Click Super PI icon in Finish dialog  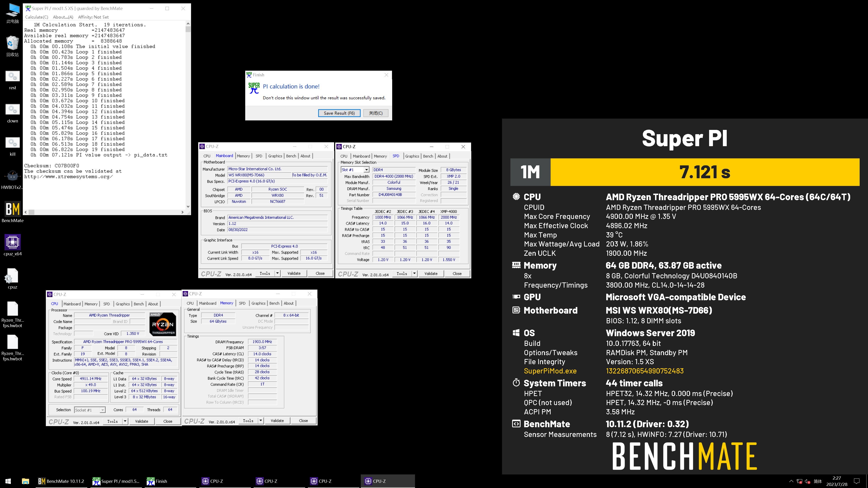tap(254, 88)
